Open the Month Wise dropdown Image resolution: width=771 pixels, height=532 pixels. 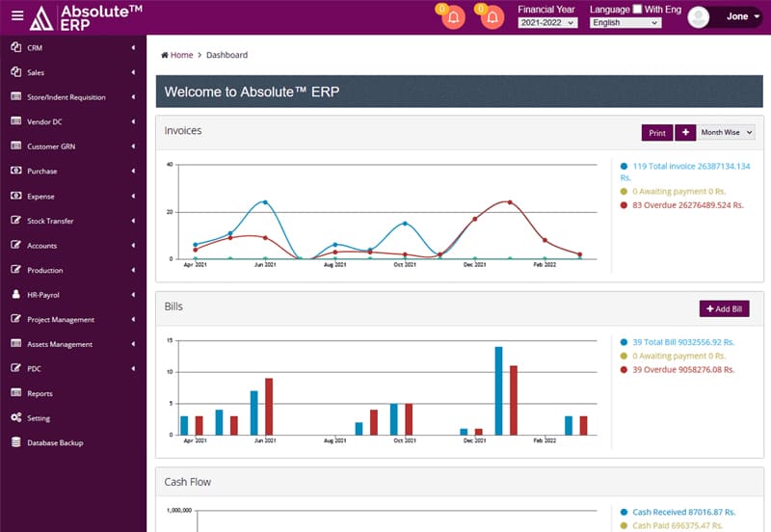pyautogui.click(x=727, y=133)
